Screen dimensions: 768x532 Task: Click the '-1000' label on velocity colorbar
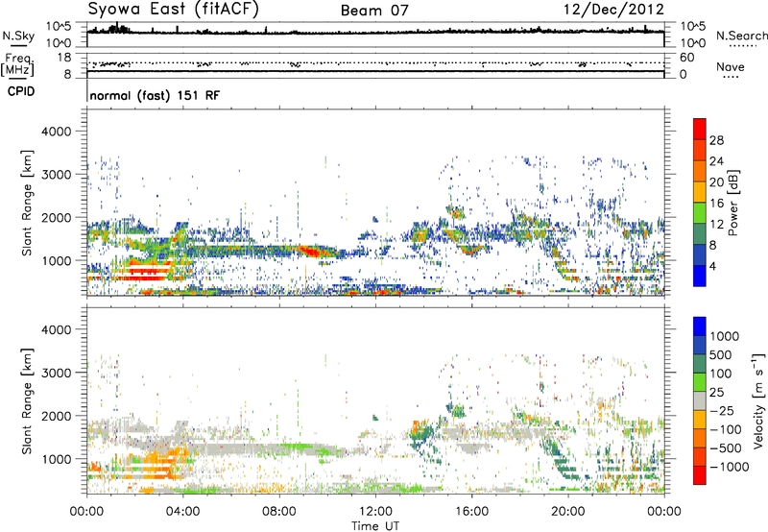pyautogui.click(x=730, y=467)
